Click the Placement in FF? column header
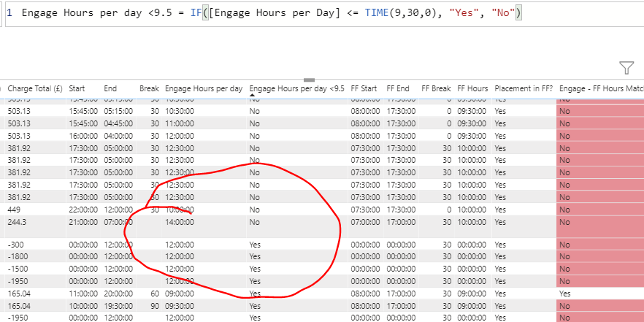This screenshot has width=644, height=322. click(x=524, y=88)
